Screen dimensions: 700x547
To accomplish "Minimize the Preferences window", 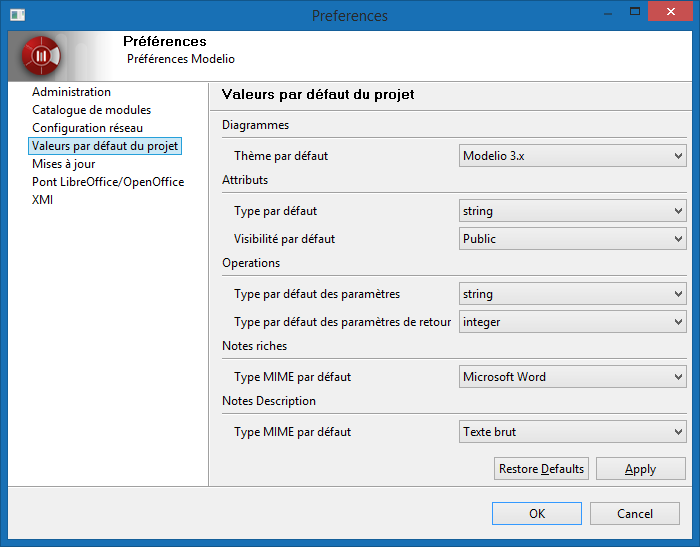I will tap(607, 12).
